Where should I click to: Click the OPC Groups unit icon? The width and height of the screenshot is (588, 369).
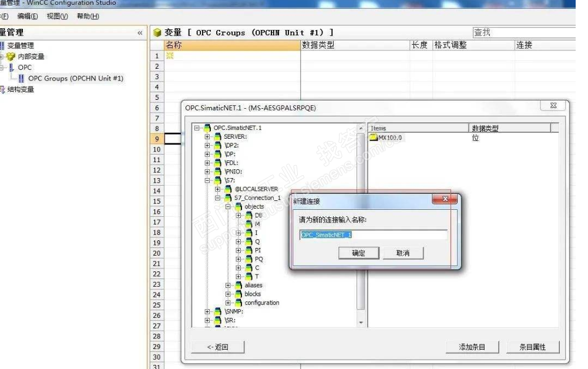tap(21, 78)
